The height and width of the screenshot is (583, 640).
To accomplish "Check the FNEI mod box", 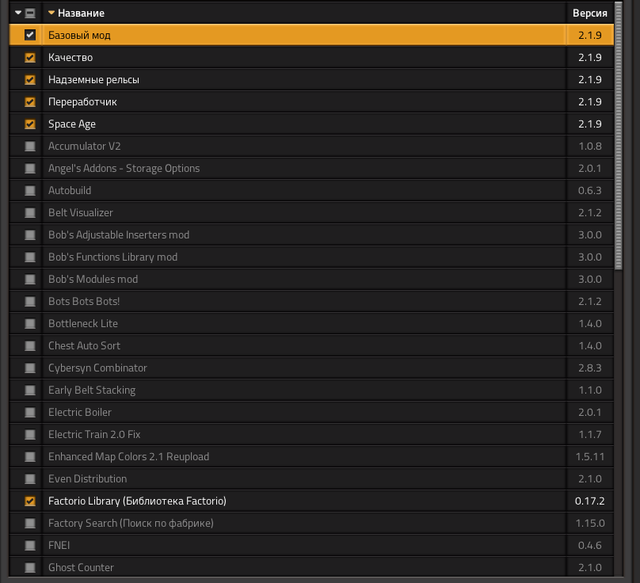I will pyautogui.click(x=30, y=545).
